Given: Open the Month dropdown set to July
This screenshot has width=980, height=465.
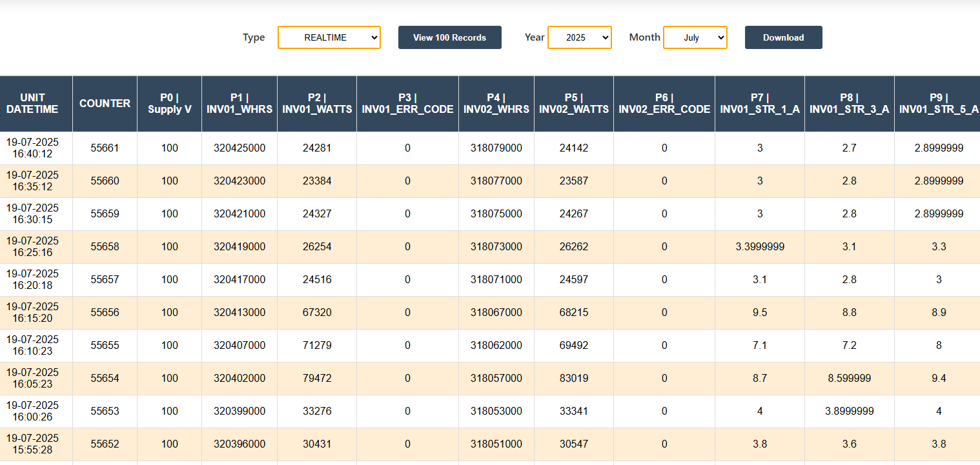Looking at the screenshot, I should 695,37.
